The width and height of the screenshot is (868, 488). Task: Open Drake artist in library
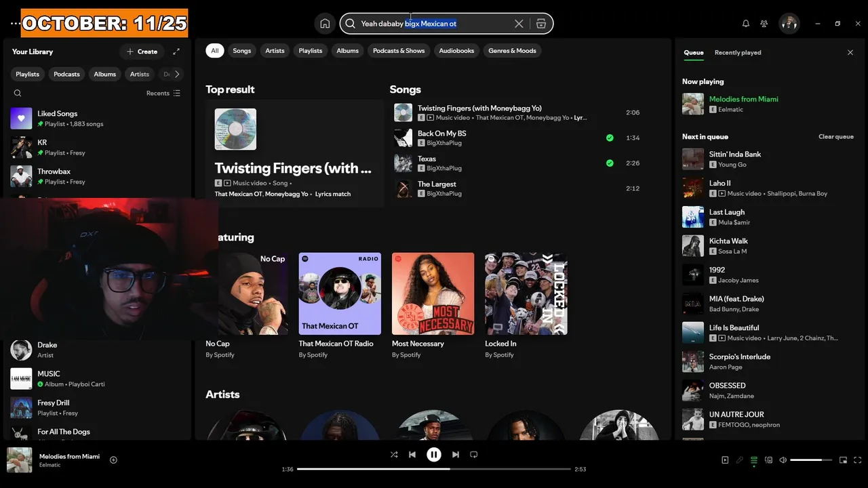coord(98,350)
